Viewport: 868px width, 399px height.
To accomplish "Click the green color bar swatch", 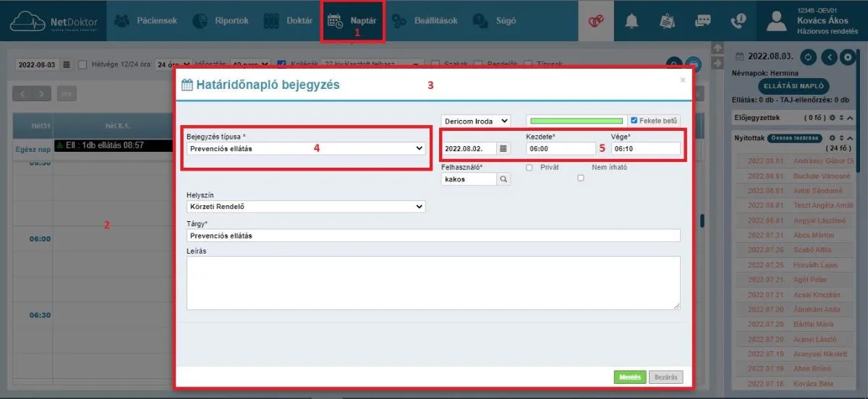I will coord(576,121).
